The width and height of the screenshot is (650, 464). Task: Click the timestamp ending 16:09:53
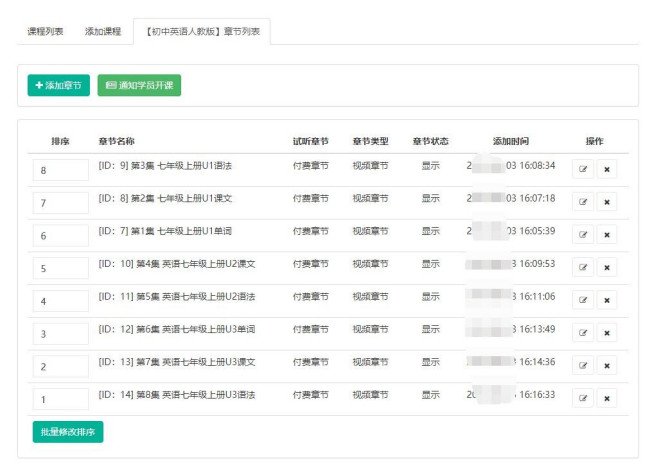(511, 264)
